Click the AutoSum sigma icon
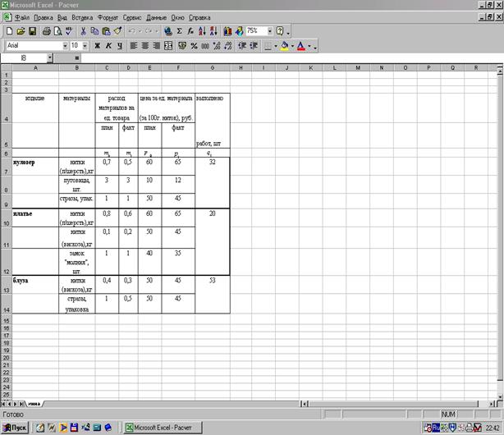504x435 pixels. point(180,31)
